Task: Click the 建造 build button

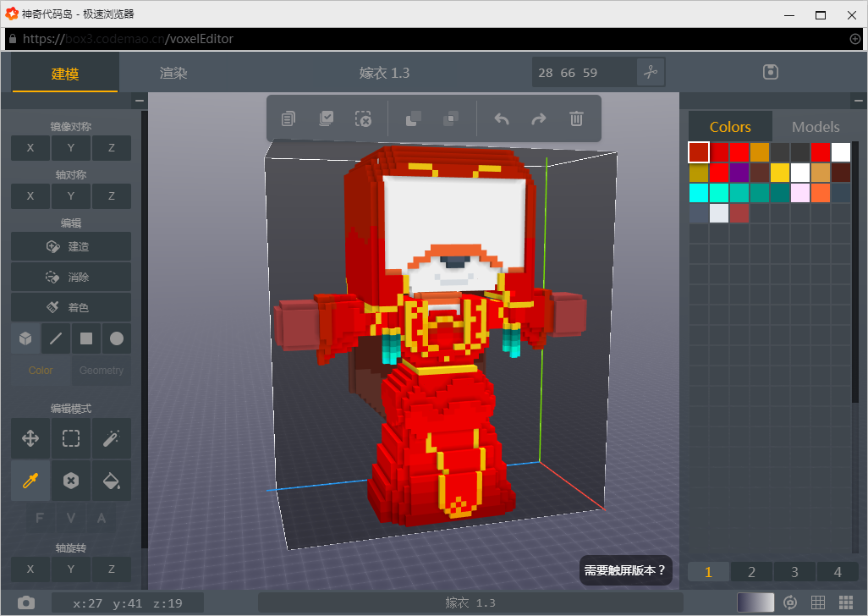Action: click(x=71, y=247)
